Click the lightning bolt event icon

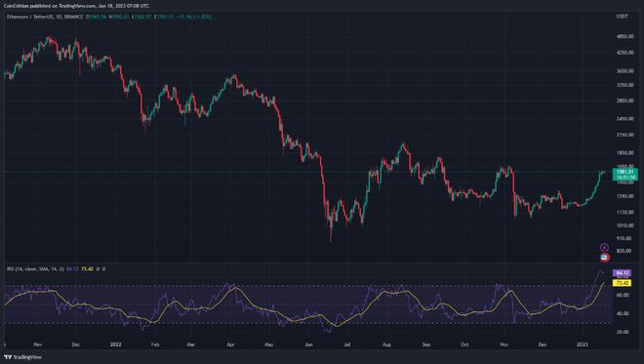pyautogui.click(x=604, y=247)
